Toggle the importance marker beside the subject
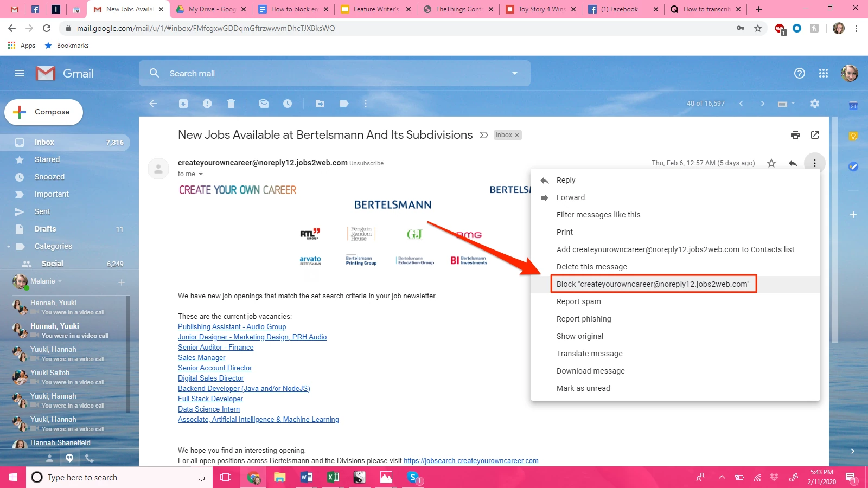The image size is (868, 488). [484, 135]
